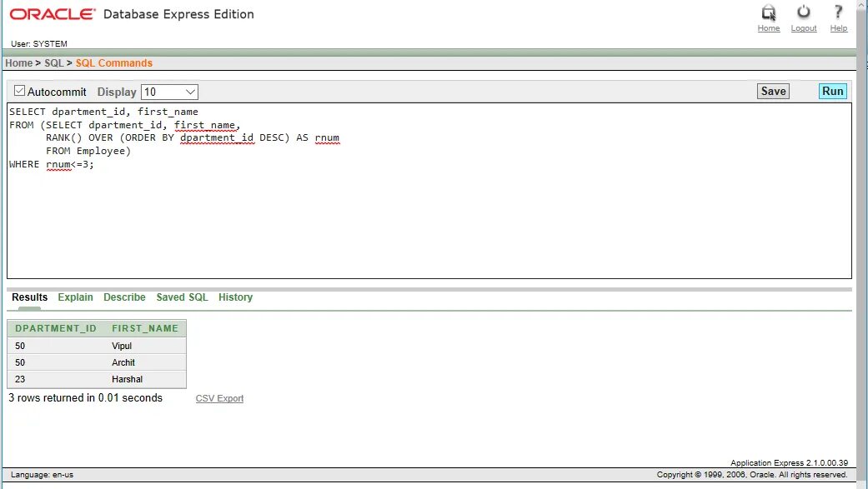Click the Save button
This screenshot has height=489, width=868.
click(x=773, y=92)
